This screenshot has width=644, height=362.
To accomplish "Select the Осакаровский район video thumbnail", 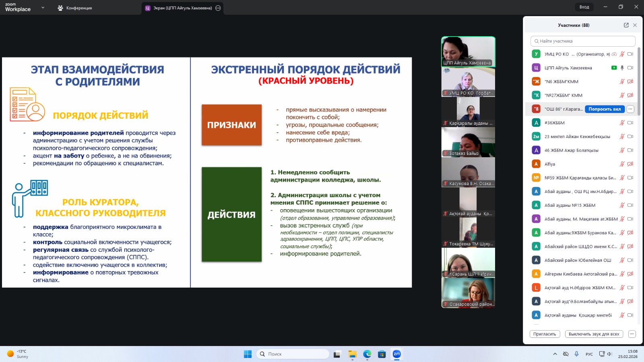I will point(468,293).
